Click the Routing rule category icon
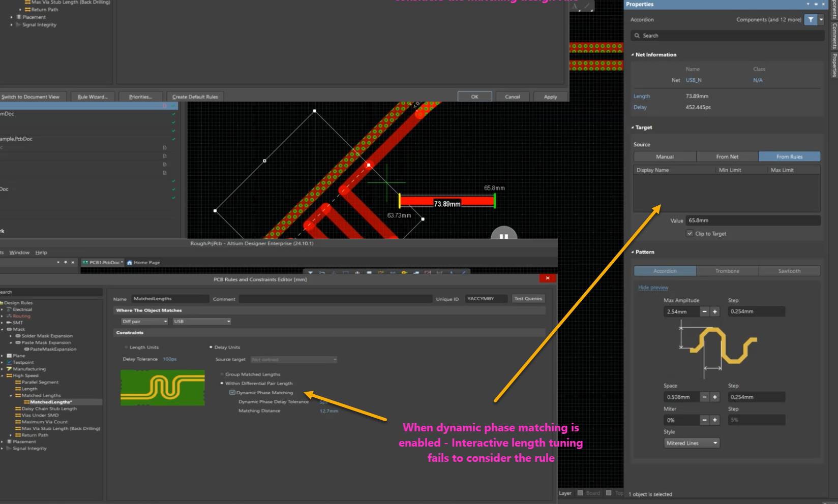 click(x=9, y=316)
